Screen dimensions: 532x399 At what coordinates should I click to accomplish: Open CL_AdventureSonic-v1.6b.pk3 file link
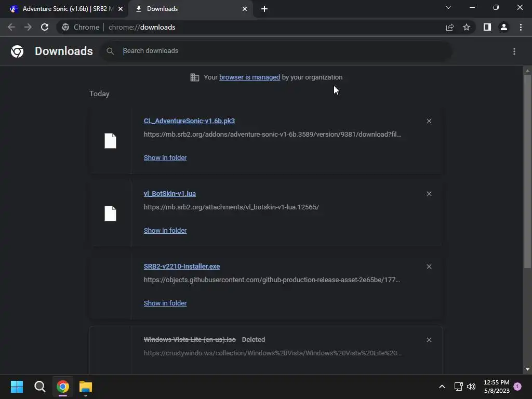pyautogui.click(x=189, y=121)
